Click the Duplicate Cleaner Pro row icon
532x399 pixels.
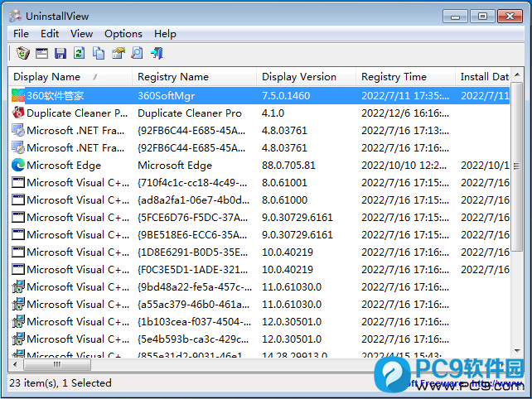pyautogui.click(x=18, y=113)
